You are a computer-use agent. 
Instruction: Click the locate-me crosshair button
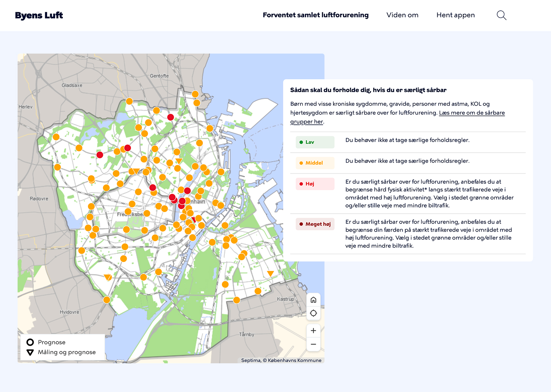click(x=313, y=313)
